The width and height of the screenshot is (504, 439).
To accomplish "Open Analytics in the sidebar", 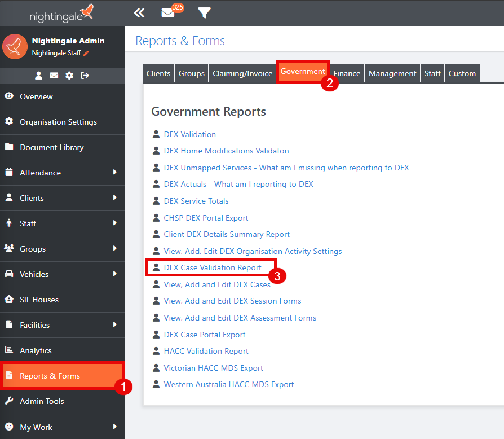I will [x=63, y=350].
